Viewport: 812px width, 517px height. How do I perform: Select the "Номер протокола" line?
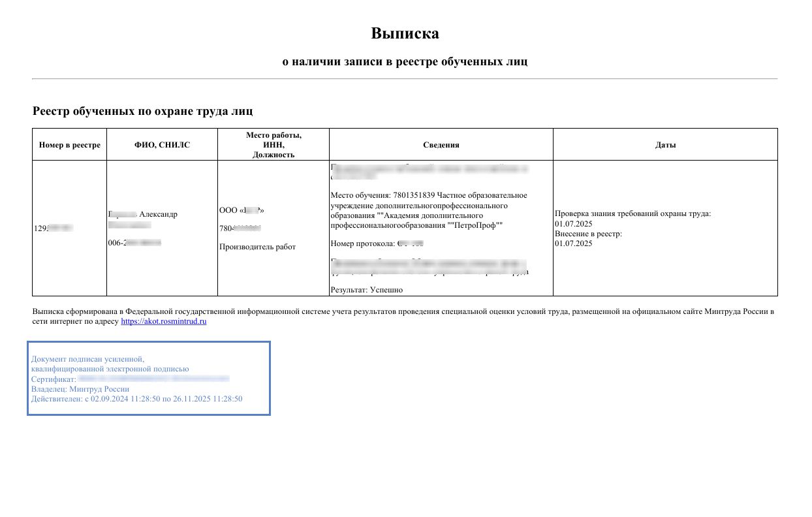pos(377,243)
